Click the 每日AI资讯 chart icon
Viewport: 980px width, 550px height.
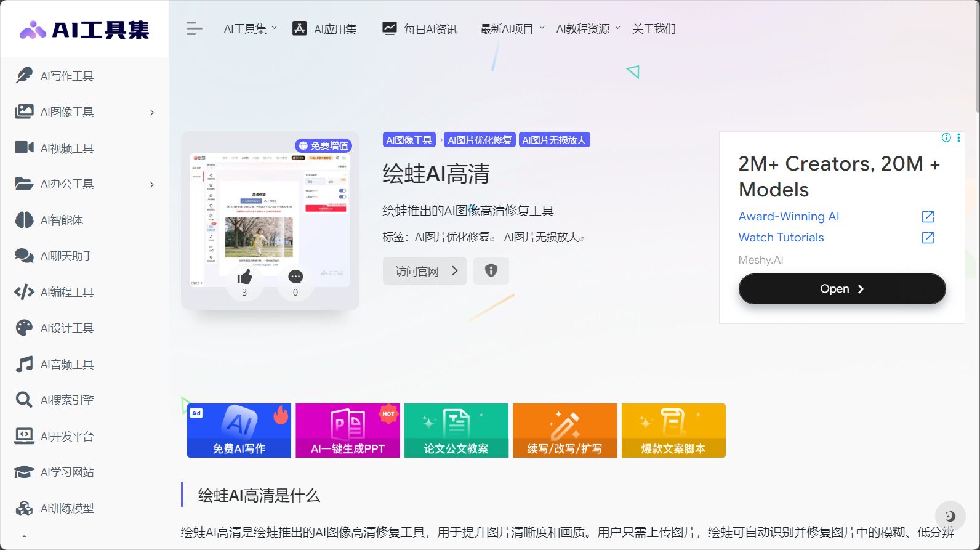(390, 28)
